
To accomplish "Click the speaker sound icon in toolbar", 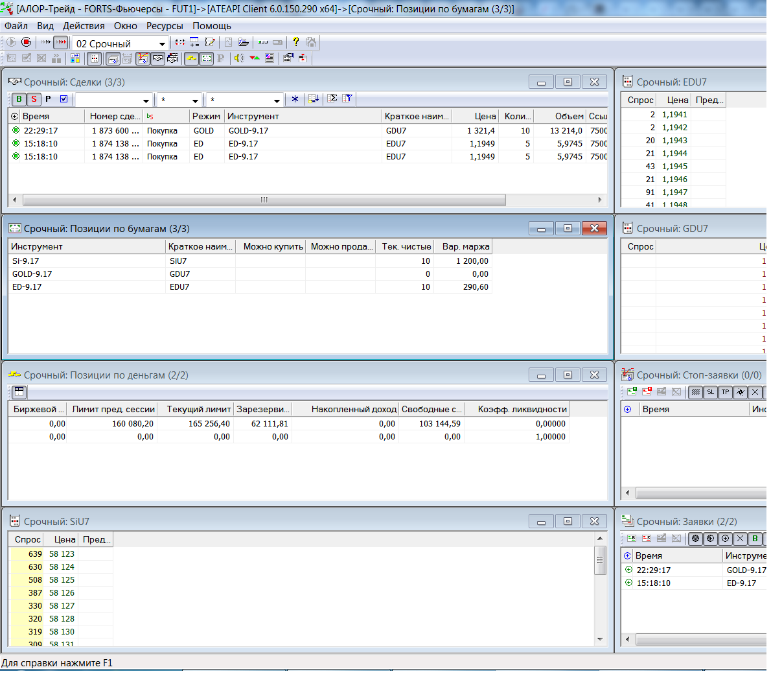I will pyautogui.click(x=239, y=58).
